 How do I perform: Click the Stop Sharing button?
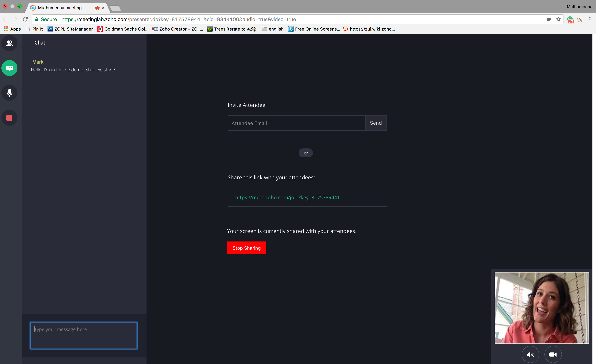tap(246, 248)
